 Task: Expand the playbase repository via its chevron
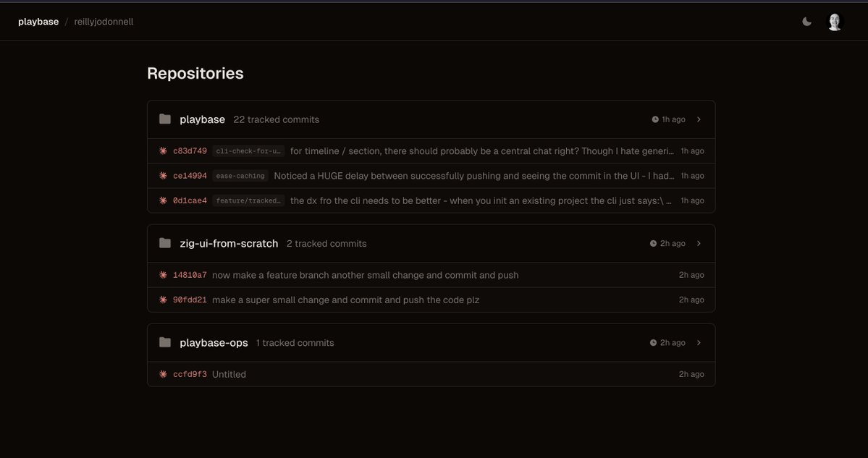(699, 119)
